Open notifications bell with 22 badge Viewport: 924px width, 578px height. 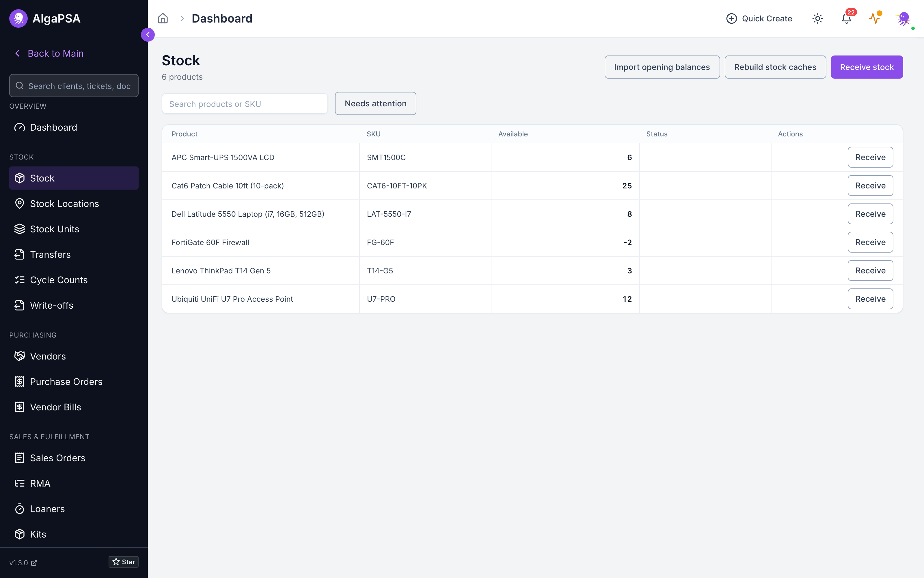(x=847, y=18)
